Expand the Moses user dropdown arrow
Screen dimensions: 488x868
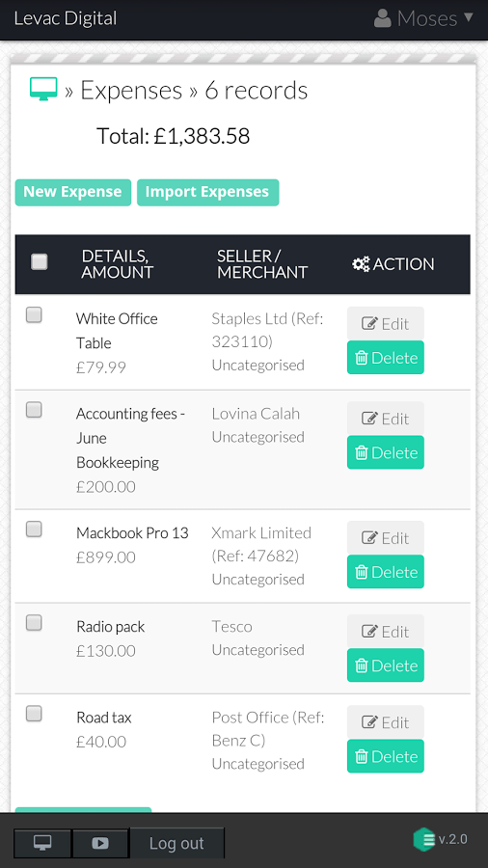coord(469,17)
